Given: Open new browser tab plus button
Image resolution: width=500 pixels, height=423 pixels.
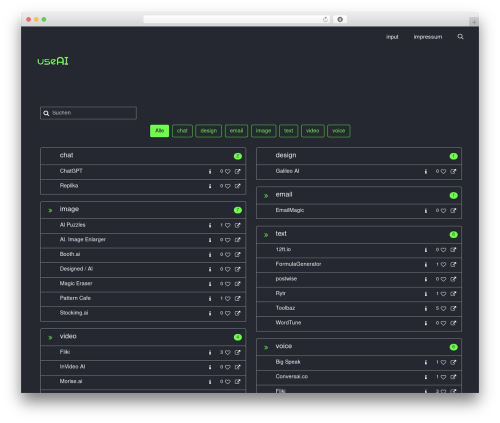Looking at the screenshot, I should pyautogui.click(x=474, y=22).
